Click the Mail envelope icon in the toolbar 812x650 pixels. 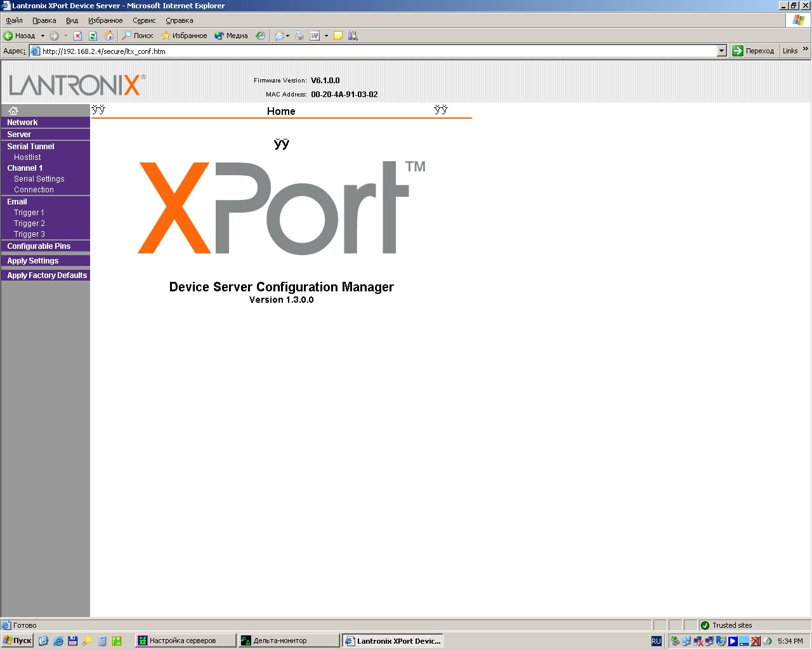pyautogui.click(x=279, y=36)
